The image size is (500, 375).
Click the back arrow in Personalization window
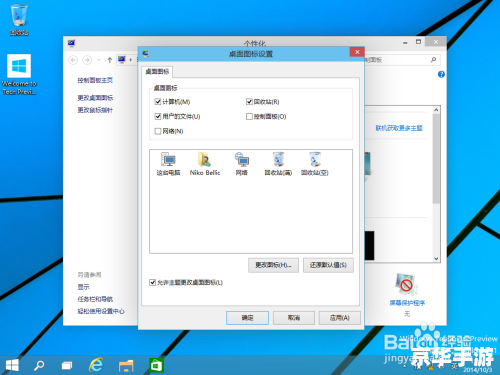click(x=73, y=60)
